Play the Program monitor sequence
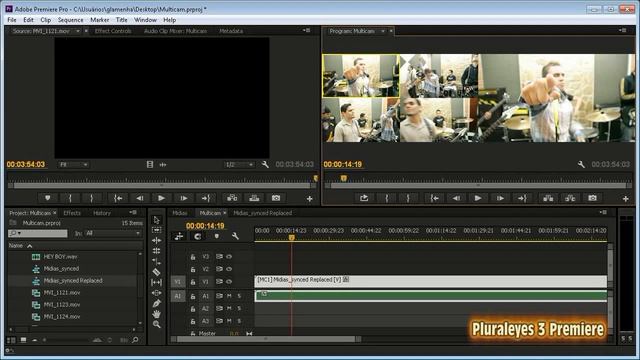Screen dimensions: 640x360 click(x=478, y=198)
